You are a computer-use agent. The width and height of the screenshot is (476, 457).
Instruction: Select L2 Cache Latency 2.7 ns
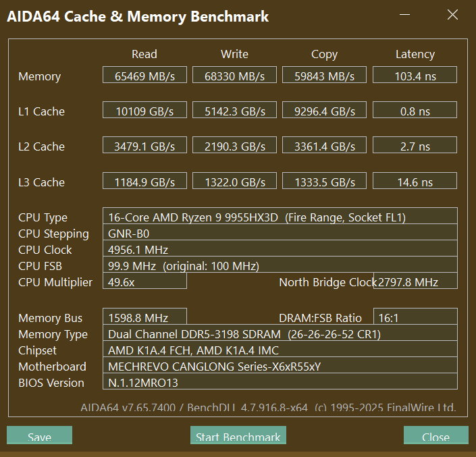click(415, 145)
